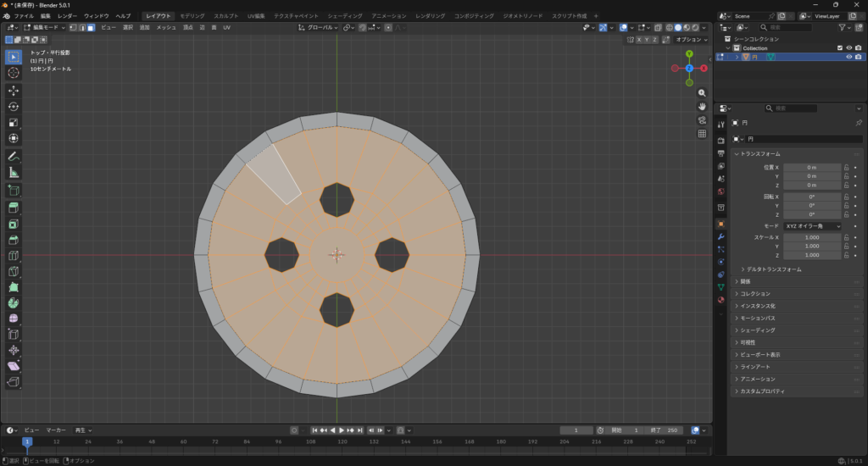Expand the デルタトランスフォーム panel
This screenshot has height=466, width=868.
pos(773,269)
